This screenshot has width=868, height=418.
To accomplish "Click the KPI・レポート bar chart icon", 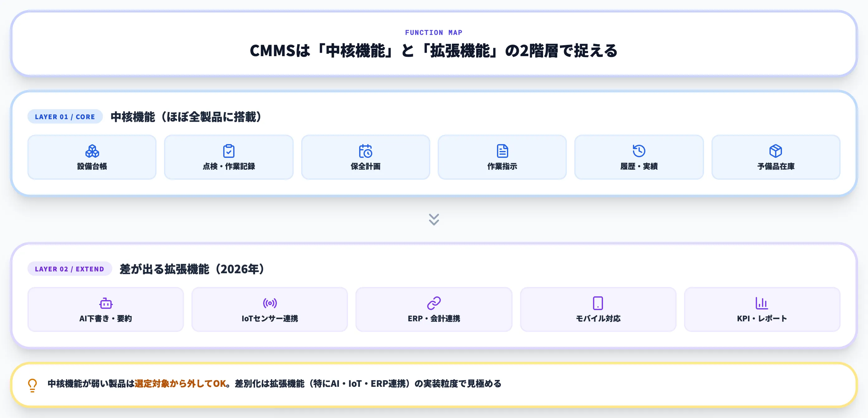I will (x=762, y=303).
